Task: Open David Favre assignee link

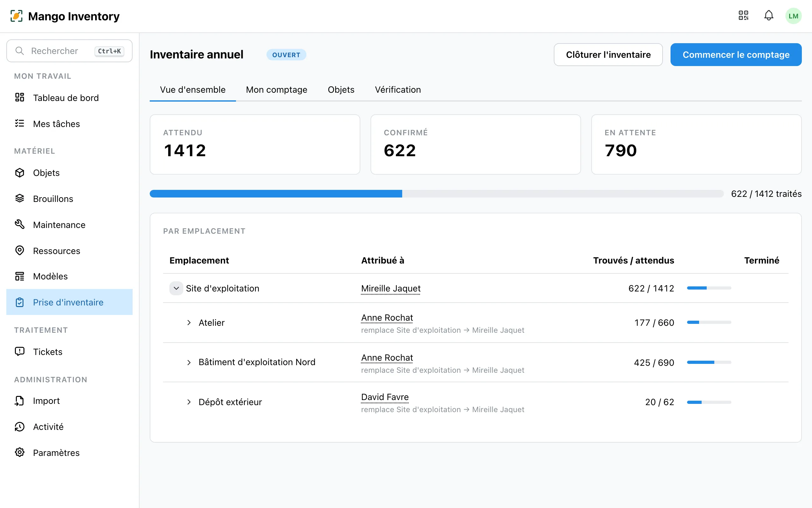Action: tap(385, 397)
